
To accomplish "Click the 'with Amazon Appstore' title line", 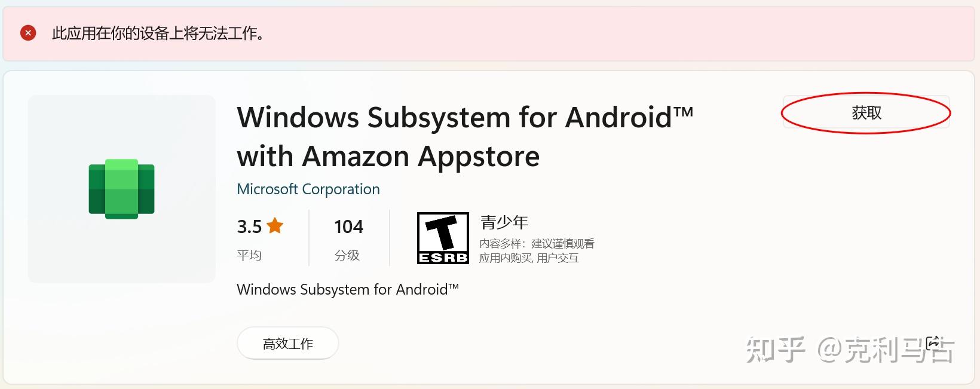I will [x=388, y=157].
